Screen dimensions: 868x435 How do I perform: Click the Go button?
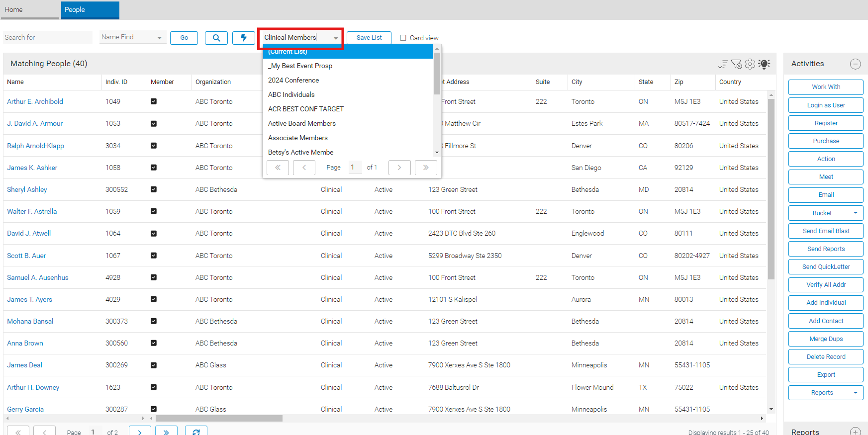[184, 38]
